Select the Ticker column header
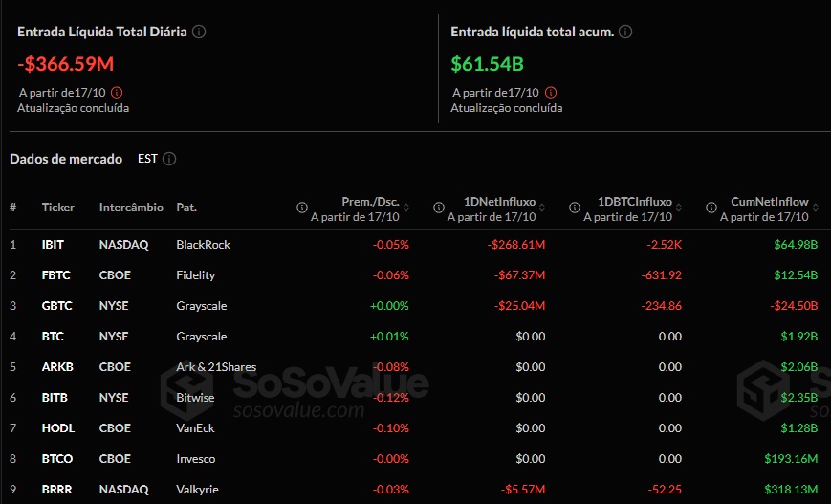This screenshot has width=831, height=504. [57, 208]
